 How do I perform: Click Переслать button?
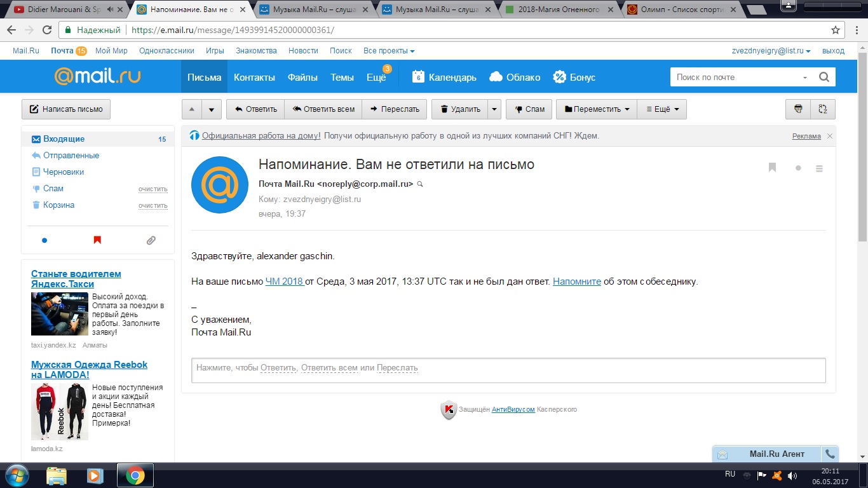click(x=394, y=109)
